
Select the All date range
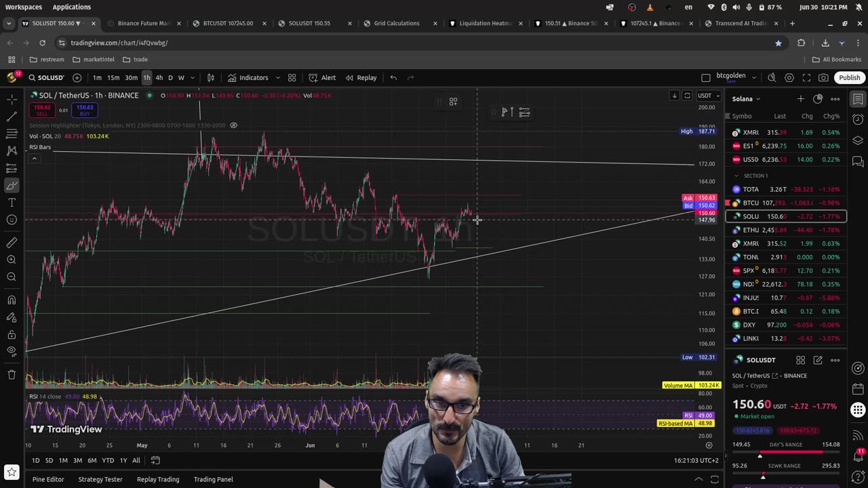tap(136, 461)
